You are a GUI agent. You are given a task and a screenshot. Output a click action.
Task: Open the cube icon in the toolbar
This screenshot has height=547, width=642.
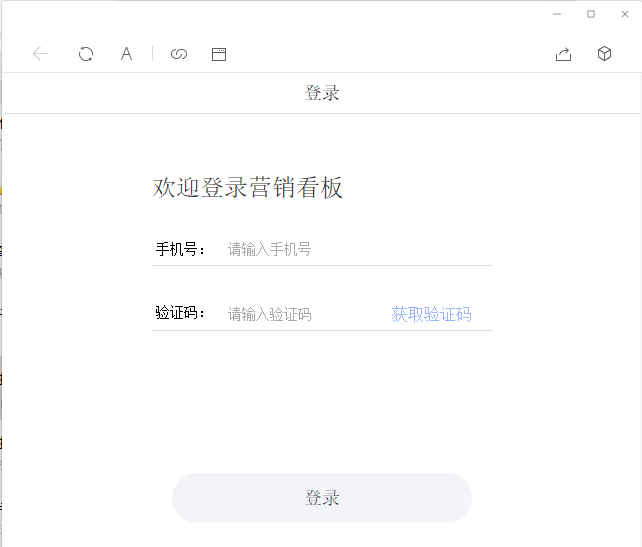[x=604, y=54]
